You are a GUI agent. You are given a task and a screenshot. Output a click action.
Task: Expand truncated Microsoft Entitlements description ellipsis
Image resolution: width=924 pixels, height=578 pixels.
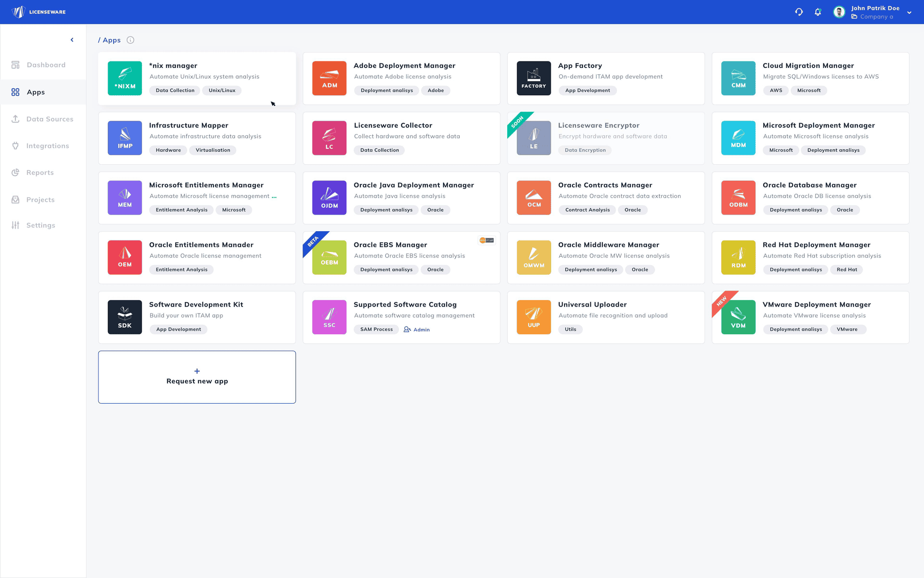[x=274, y=197]
